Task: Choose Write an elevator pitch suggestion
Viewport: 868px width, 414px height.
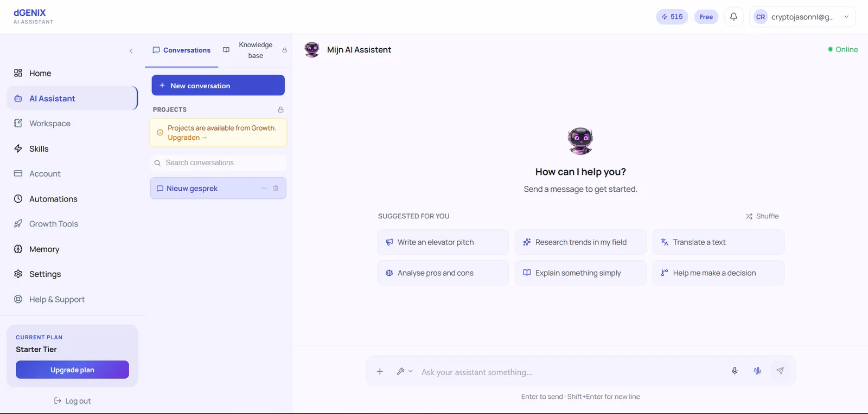Action: (443, 242)
